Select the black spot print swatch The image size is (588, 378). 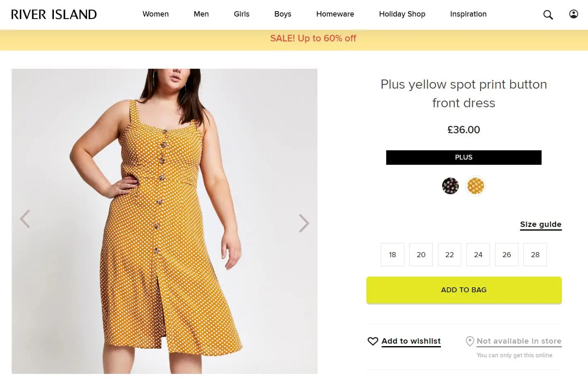click(450, 186)
